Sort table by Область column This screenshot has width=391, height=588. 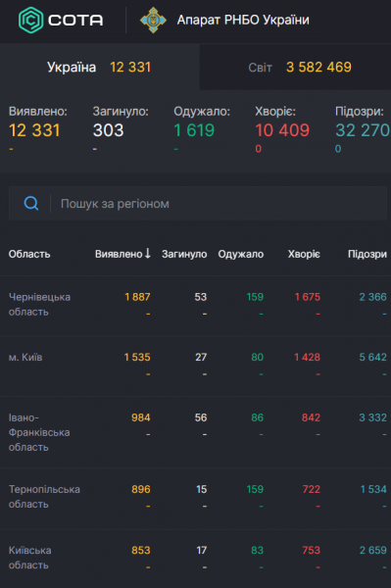tap(29, 254)
